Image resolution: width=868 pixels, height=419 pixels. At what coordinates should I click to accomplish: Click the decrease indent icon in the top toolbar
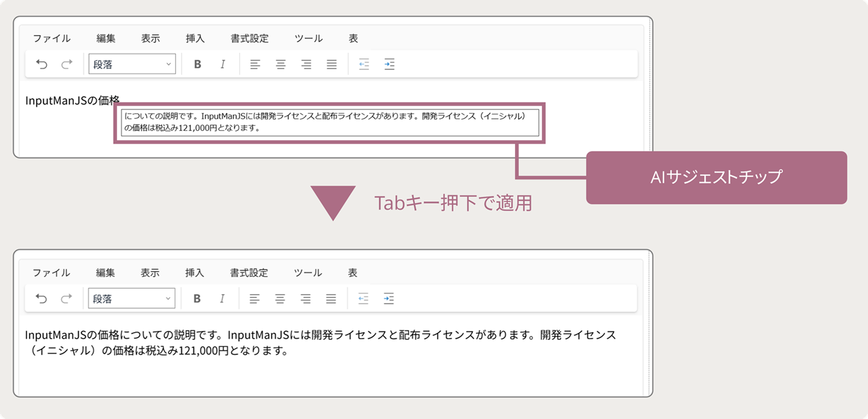click(364, 64)
